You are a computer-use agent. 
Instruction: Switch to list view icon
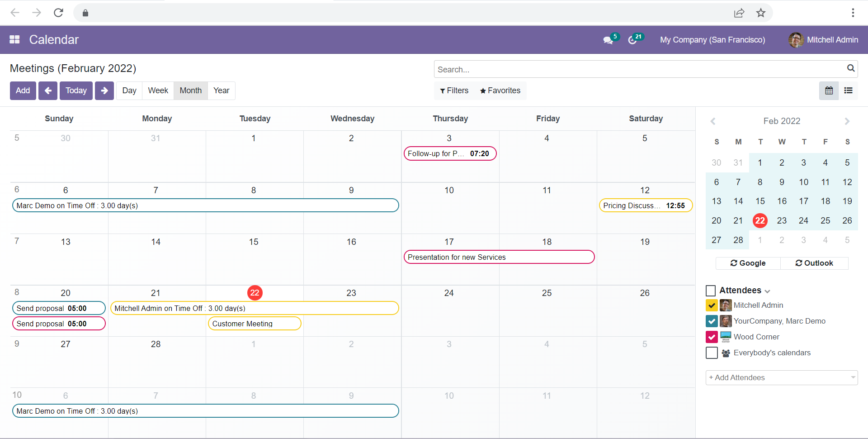pyautogui.click(x=848, y=91)
